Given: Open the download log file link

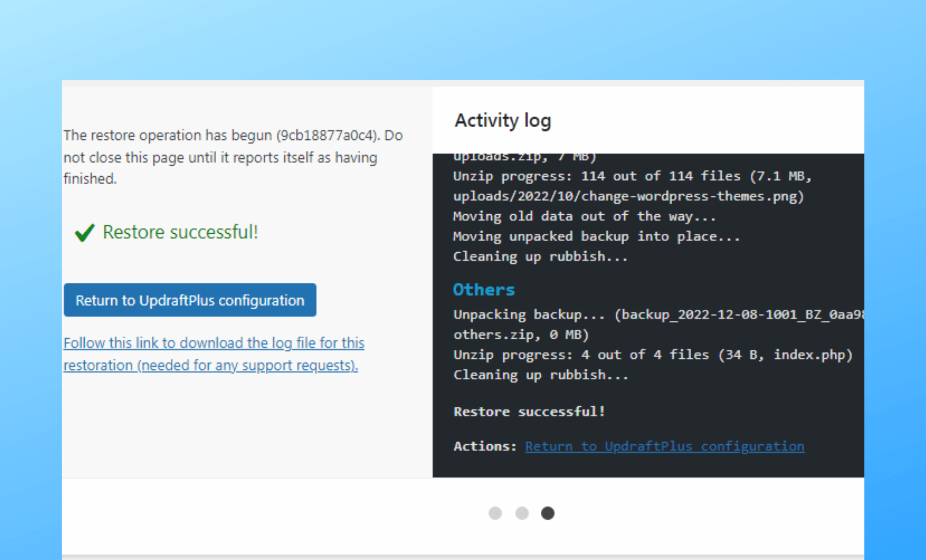Looking at the screenshot, I should point(213,354).
